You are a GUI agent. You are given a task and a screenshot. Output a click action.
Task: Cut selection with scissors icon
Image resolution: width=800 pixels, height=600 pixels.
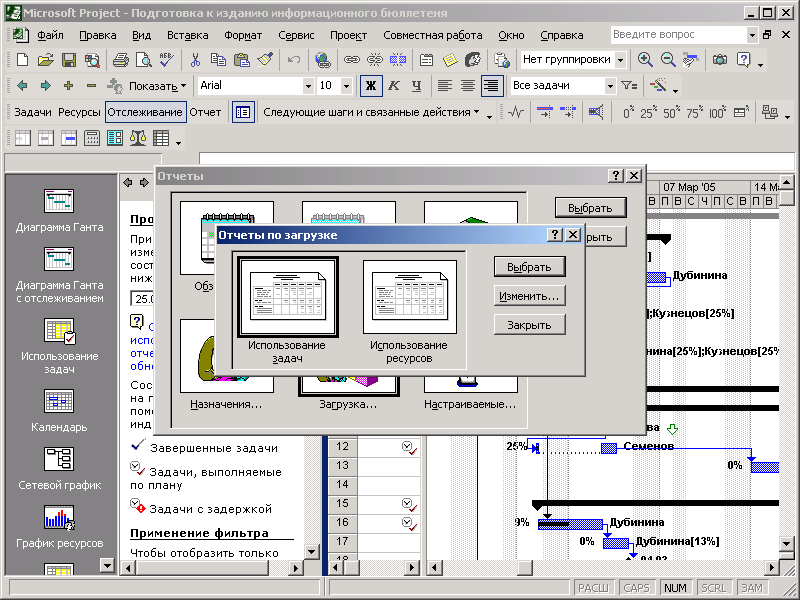tap(195, 60)
